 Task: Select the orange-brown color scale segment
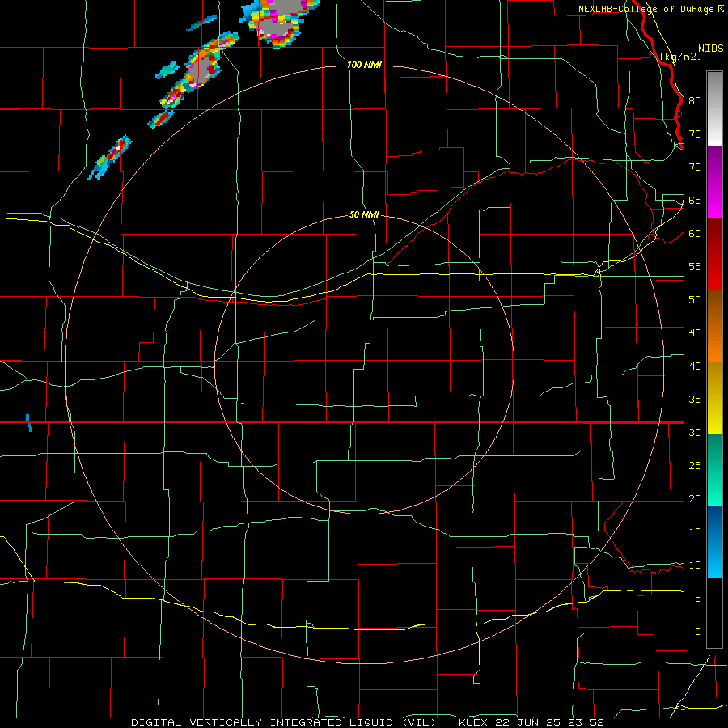pos(714,325)
